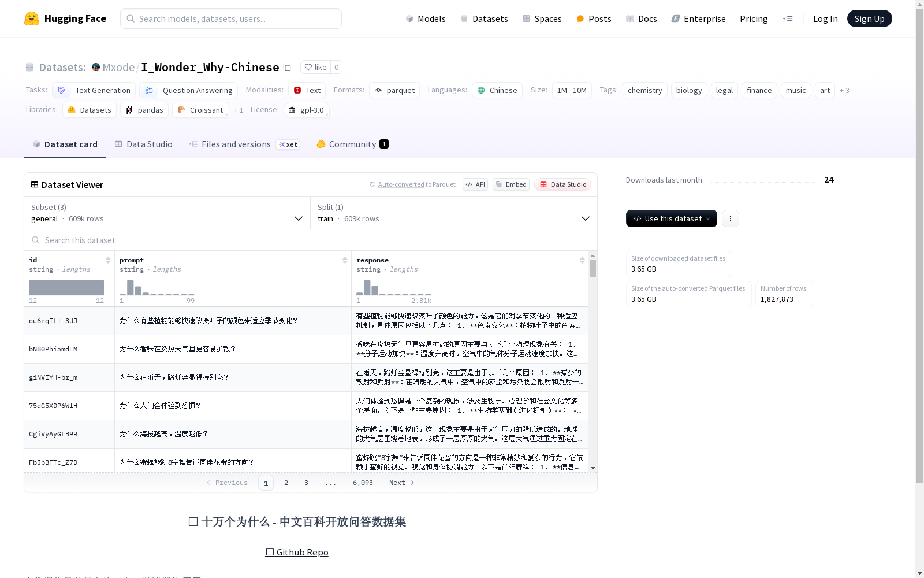The width and height of the screenshot is (924, 578).
Task: Select row with id CgiVyAyGLB9R
Action: point(306,434)
